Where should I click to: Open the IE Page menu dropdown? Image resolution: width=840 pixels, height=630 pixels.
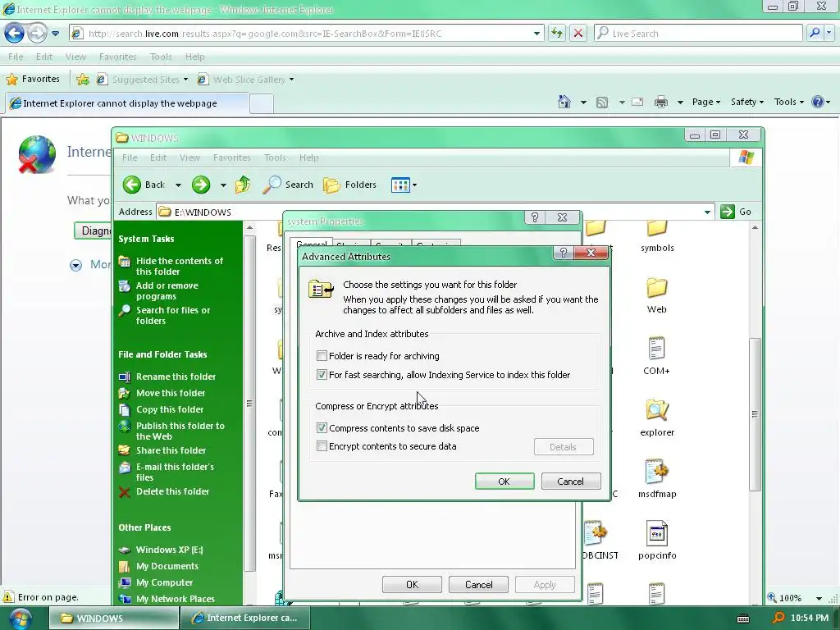click(706, 102)
